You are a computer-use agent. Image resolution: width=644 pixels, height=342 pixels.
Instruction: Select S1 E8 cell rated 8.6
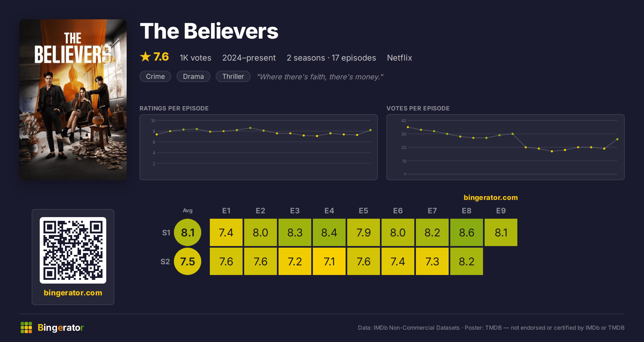tap(467, 232)
